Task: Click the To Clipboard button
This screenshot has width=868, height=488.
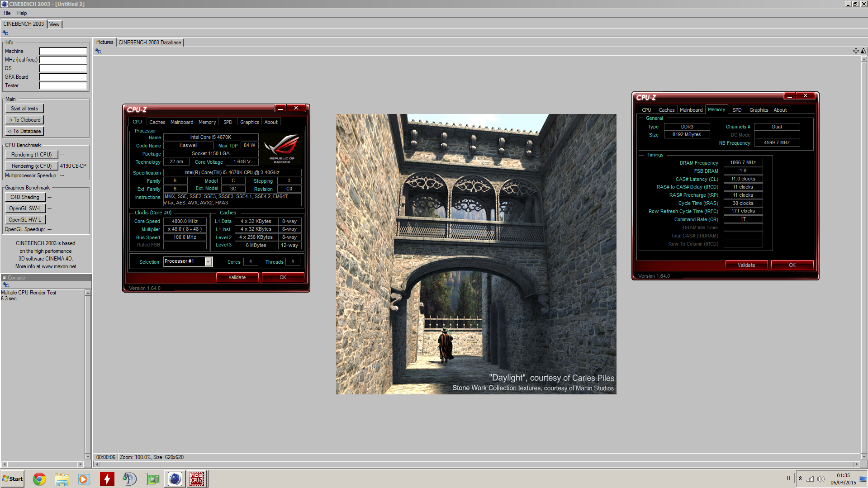Action: click(24, 120)
